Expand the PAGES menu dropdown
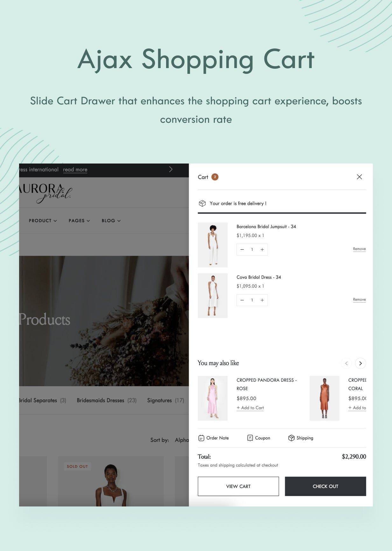 [x=79, y=221]
